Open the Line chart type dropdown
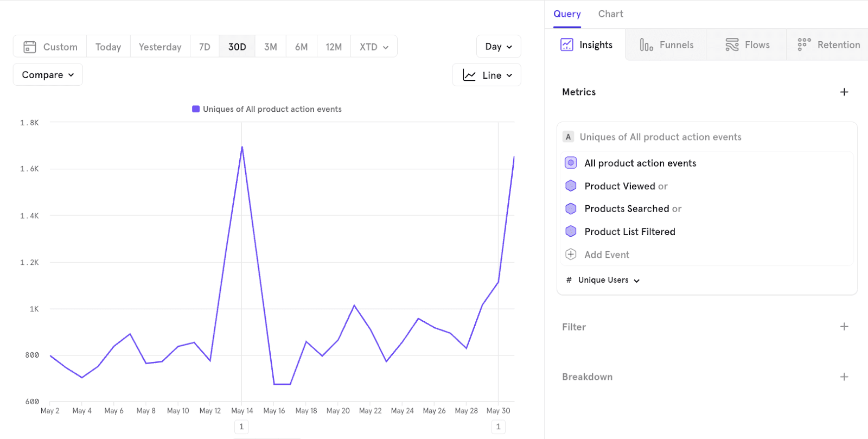Screen dimensions: 868x439 point(487,75)
